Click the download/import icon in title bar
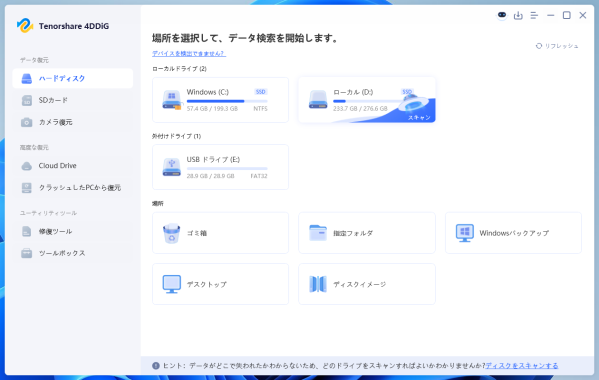 [518, 15]
